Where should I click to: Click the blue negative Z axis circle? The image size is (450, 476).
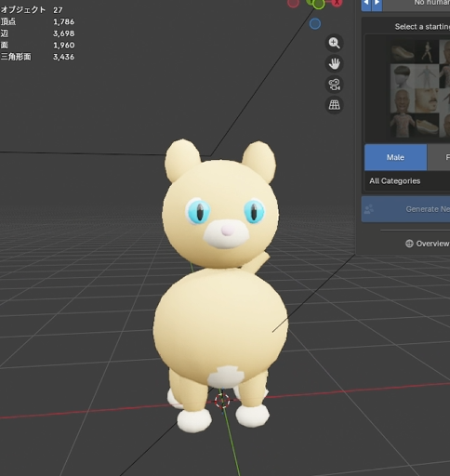pyautogui.click(x=315, y=24)
